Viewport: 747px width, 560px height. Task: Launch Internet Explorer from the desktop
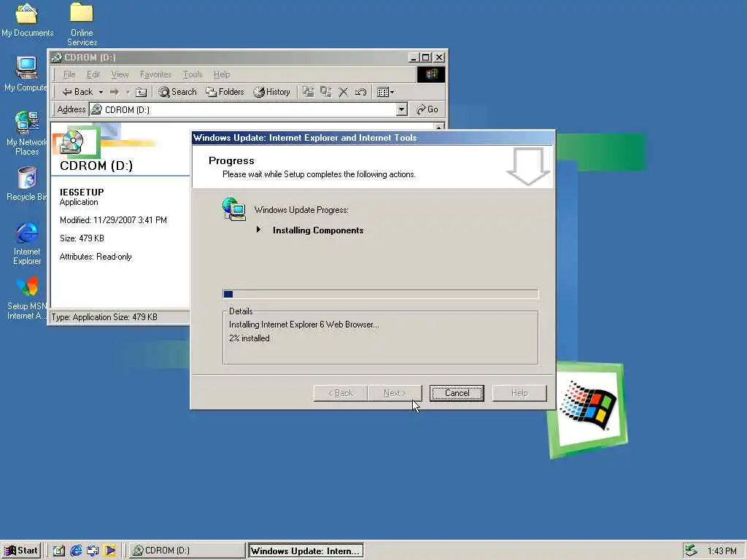tap(27, 244)
